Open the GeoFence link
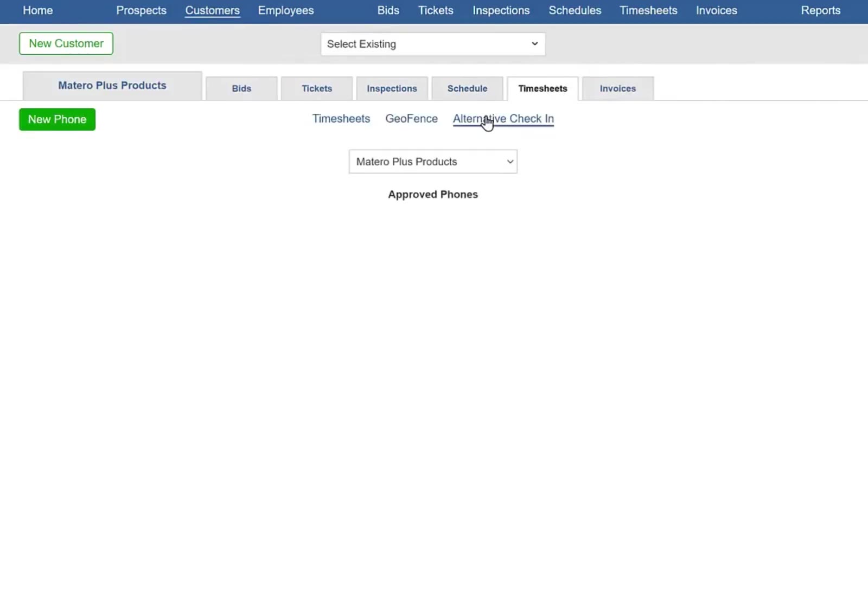 (411, 119)
